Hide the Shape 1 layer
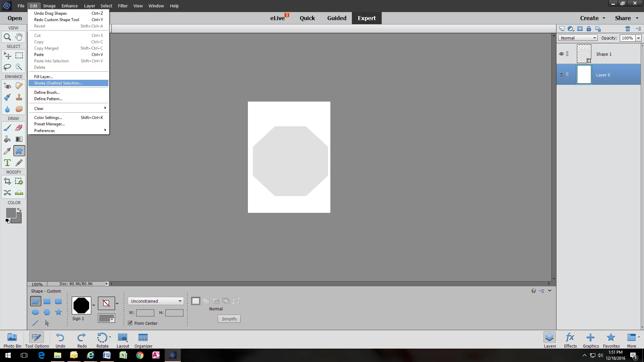The image size is (644, 362). [x=561, y=54]
